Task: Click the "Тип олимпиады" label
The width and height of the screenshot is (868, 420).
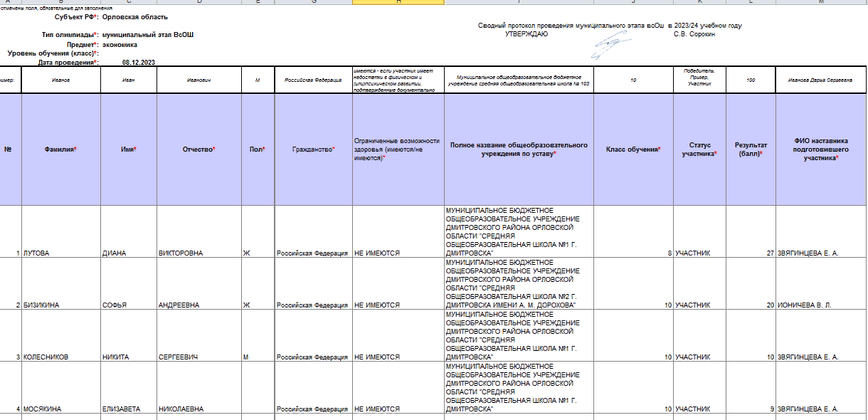Action: (x=70, y=34)
